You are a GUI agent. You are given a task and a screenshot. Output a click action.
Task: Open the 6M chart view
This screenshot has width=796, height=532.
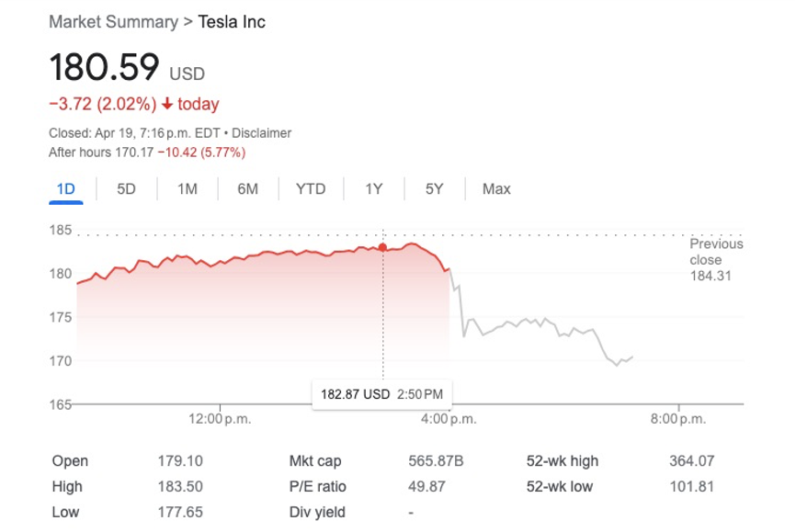click(x=247, y=188)
